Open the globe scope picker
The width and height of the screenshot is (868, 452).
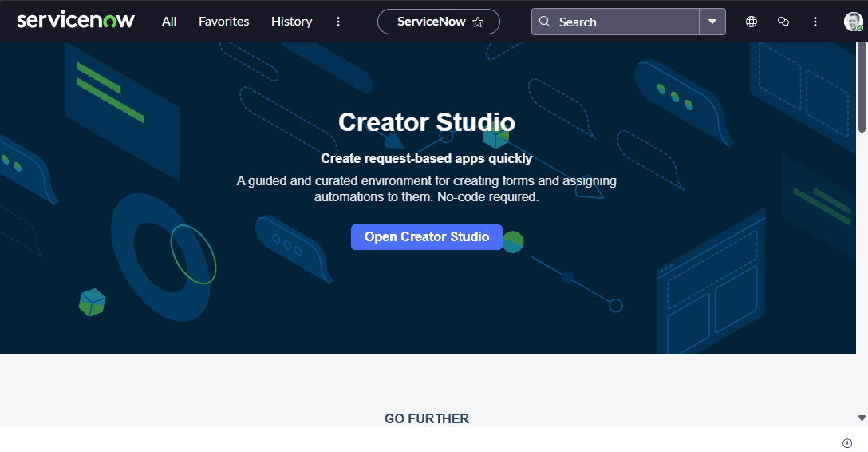pos(752,22)
